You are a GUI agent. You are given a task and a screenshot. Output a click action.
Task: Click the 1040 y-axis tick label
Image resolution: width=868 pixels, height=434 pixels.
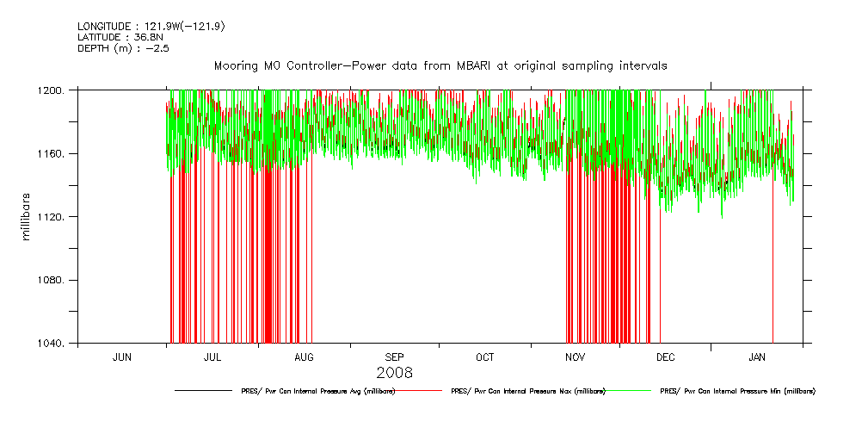click(x=54, y=344)
